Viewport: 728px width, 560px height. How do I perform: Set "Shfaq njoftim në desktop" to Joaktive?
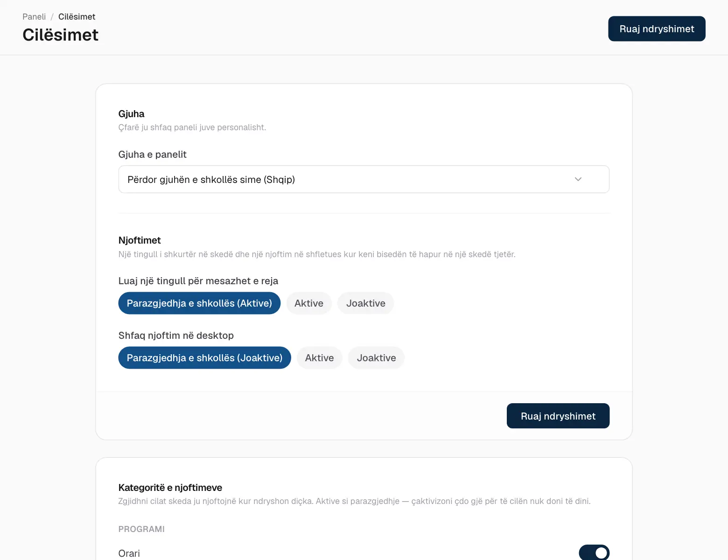pos(377,358)
